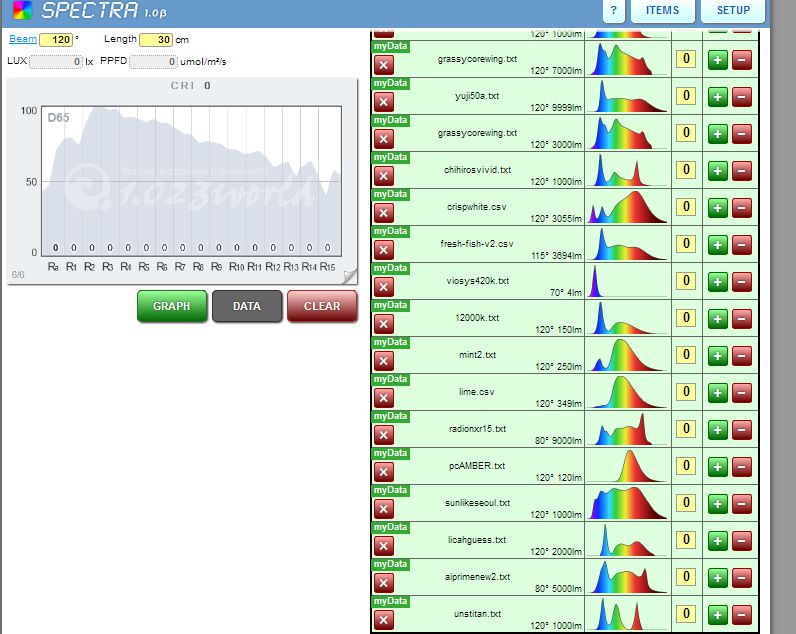Click the Beam angle input showing 120

56,40
